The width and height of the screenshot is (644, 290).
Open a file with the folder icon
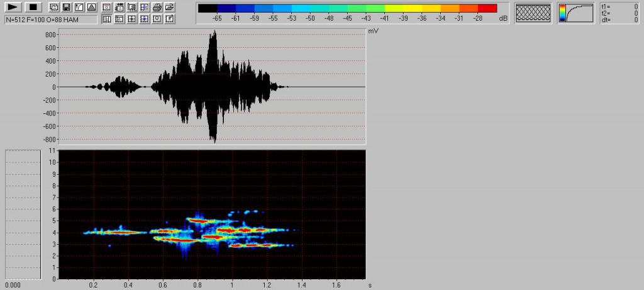tap(169, 8)
